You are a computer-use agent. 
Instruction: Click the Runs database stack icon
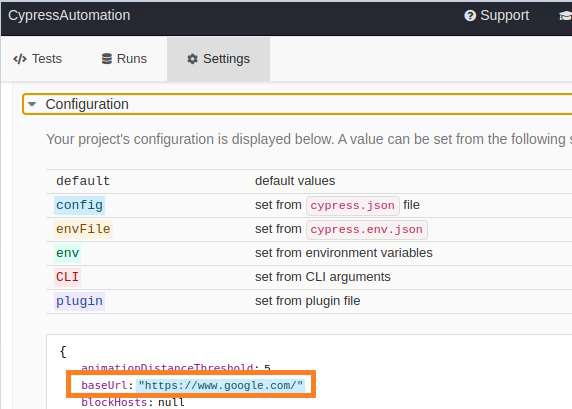[107, 59]
